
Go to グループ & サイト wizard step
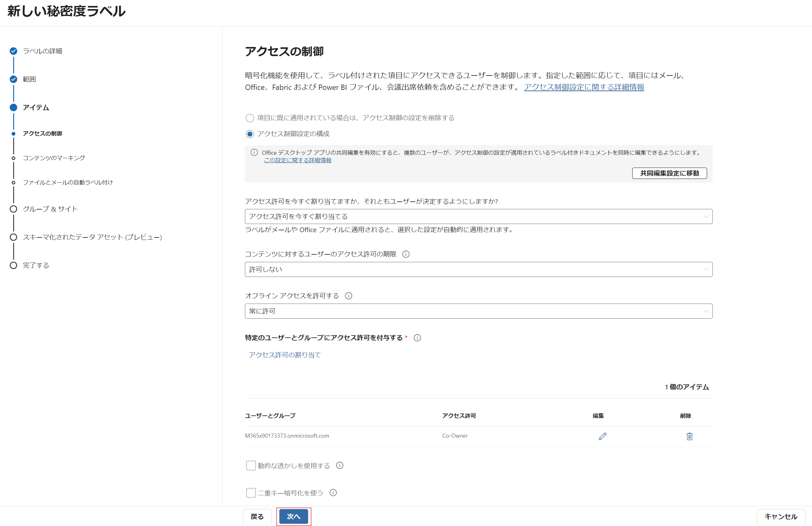tap(50, 209)
